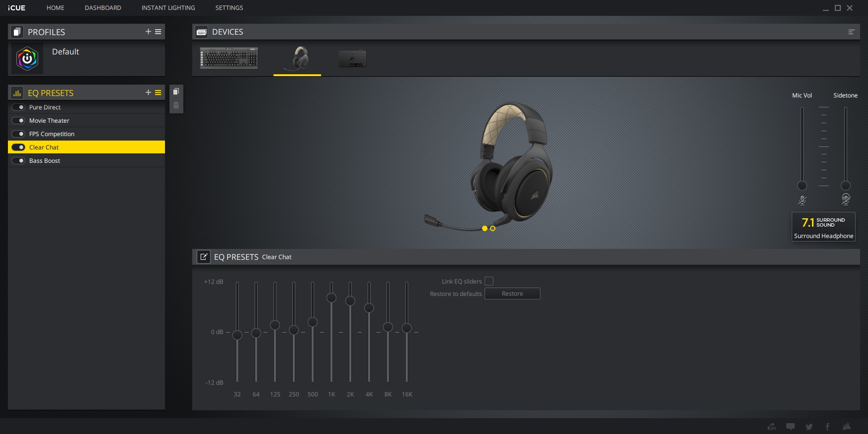Adjust the 2K EQ slider

point(350,301)
